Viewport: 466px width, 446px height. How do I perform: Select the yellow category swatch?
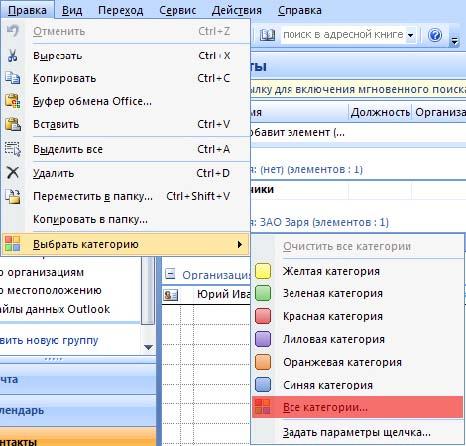(x=263, y=271)
